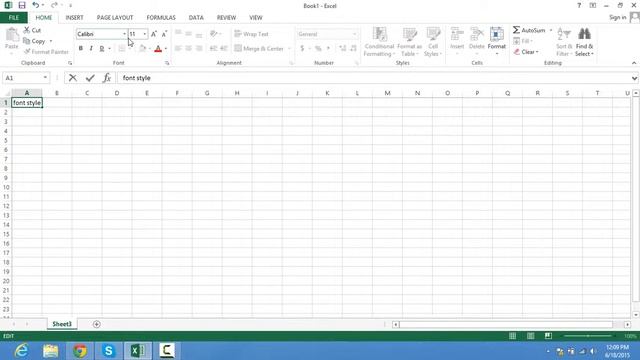
Task: Select column D header
Action: (117, 93)
